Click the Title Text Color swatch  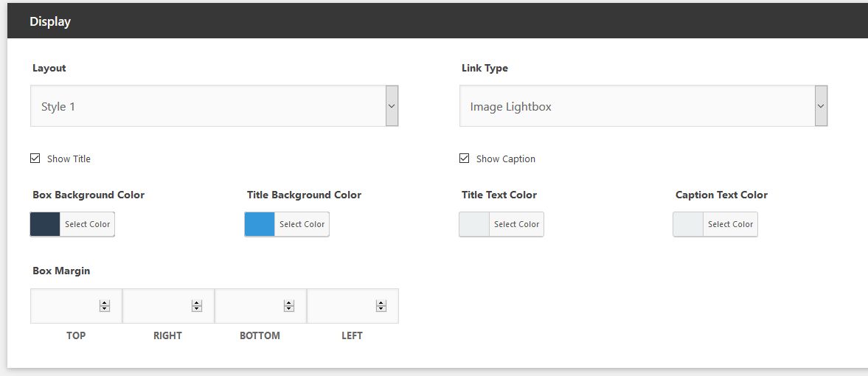[x=474, y=224]
